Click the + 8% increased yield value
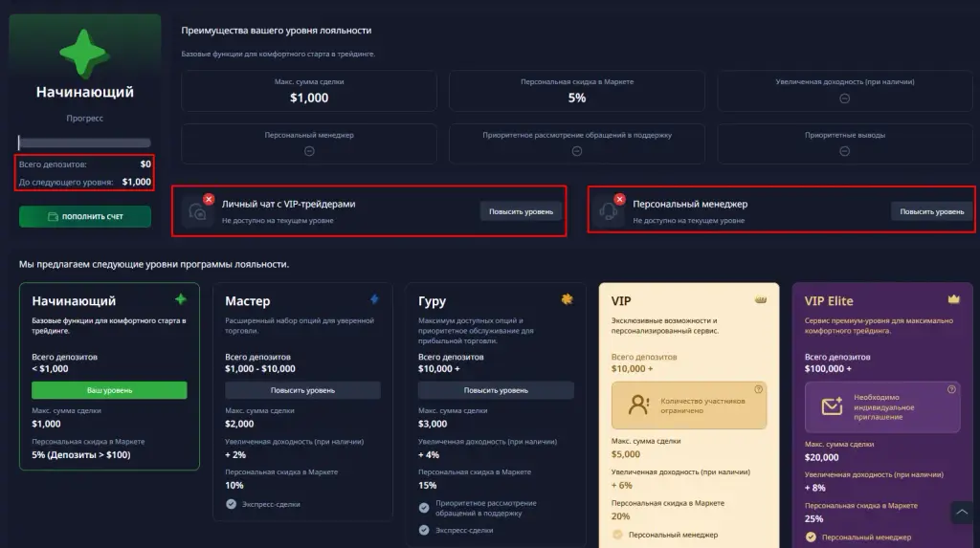 (x=815, y=488)
